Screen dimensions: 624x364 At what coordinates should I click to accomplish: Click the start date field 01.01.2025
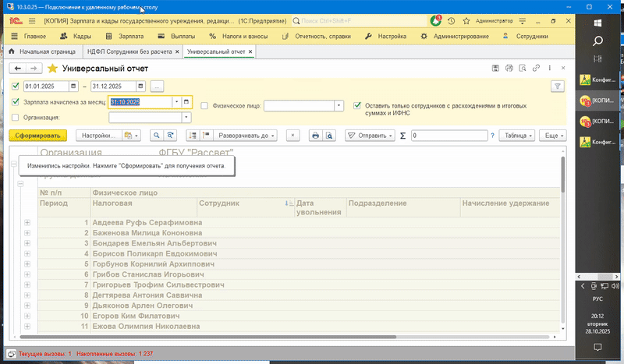pos(46,87)
